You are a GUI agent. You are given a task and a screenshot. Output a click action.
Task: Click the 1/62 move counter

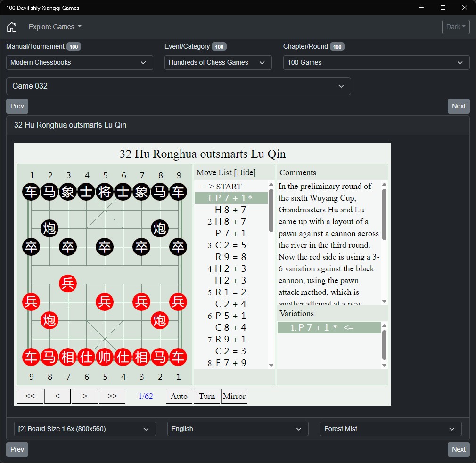point(146,396)
